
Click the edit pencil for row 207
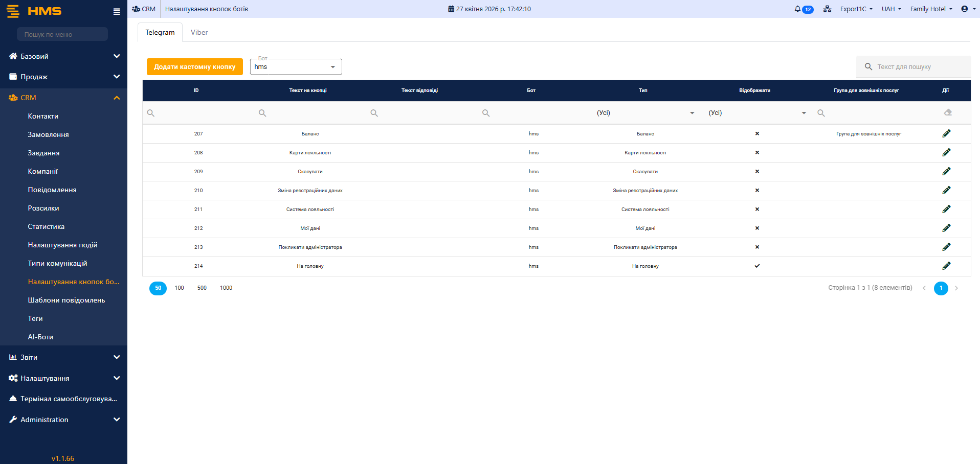(x=946, y=133)
